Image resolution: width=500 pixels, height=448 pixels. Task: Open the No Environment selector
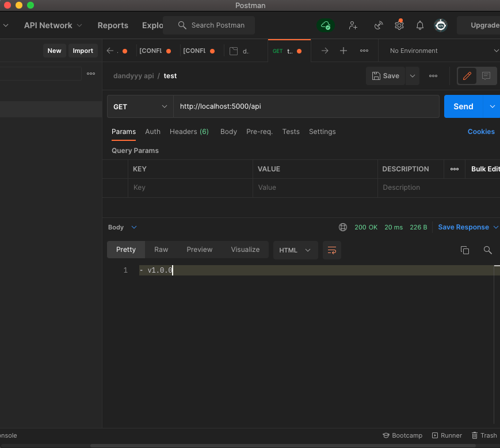[444, 51]
